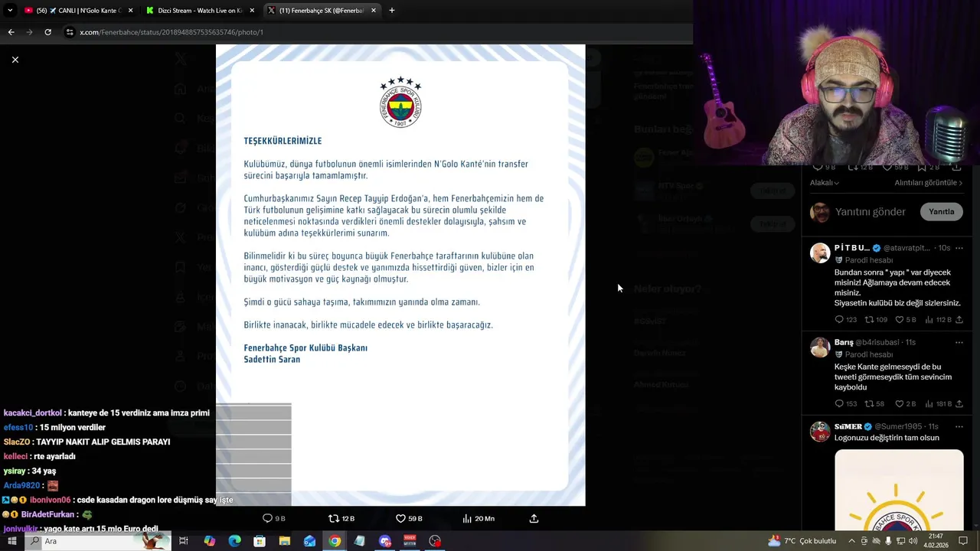Image resolution: width=980 pixels, height=551 pixels.
Task: Open the new tab plus button
Action: point(392,11)
